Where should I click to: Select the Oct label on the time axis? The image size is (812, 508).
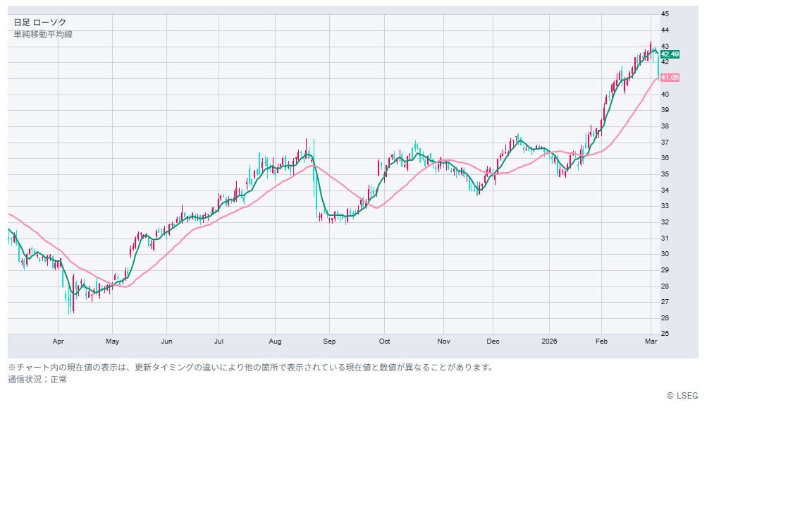pos(384,341)
